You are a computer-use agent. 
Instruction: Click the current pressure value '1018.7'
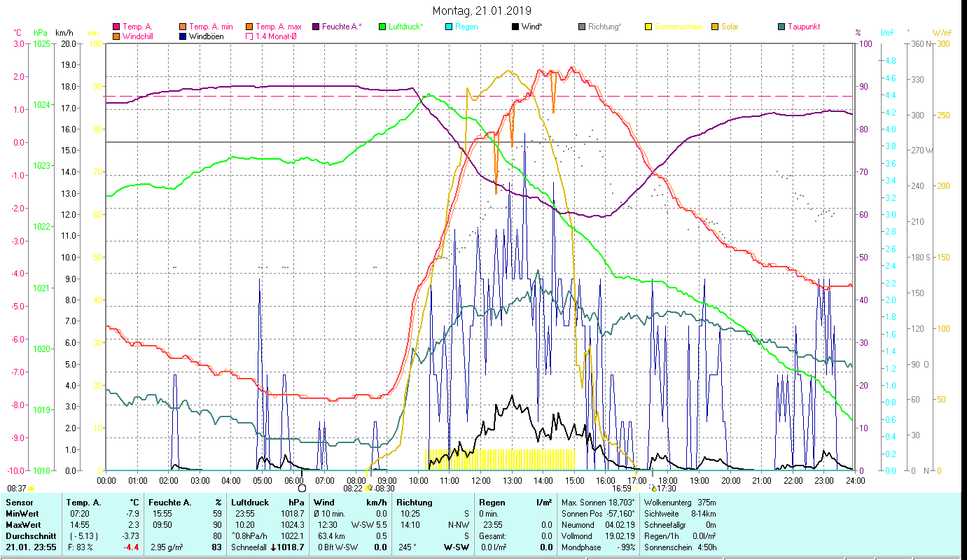(x=291, y=547)
